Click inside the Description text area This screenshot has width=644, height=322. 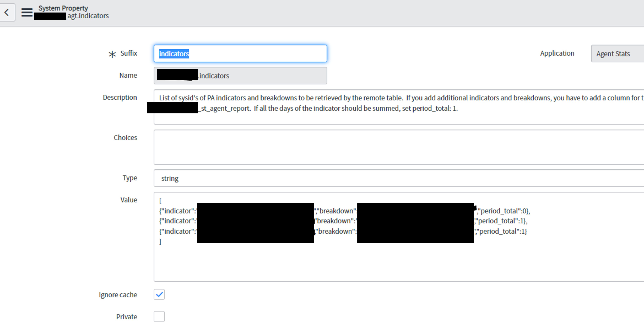pos(399,107)
